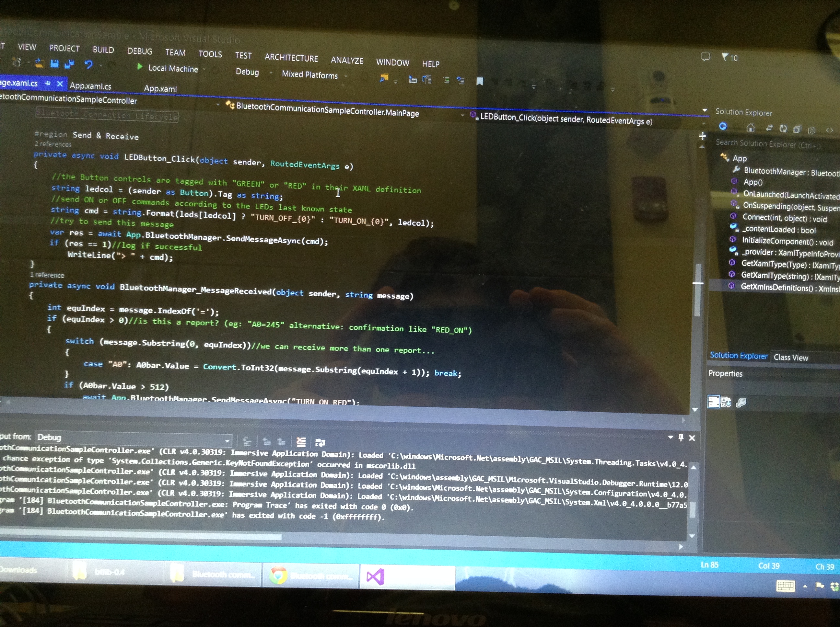Image resolution: width=840 pixels, height=627 pixels.
Task: Open 'Show output from' Debug combo box
Action: tap(227, 441)
